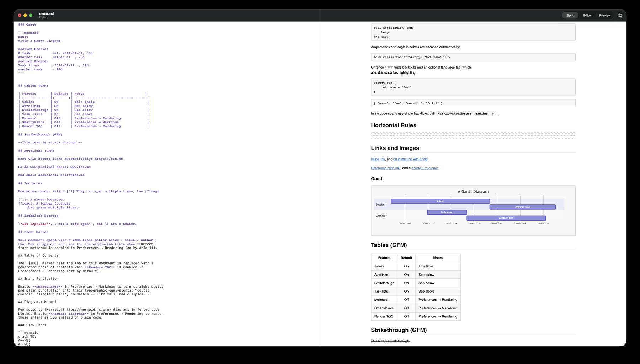Place cursor on '## Table of Contents' line
This screenshot has width=640, height=364.
(38, 255)
